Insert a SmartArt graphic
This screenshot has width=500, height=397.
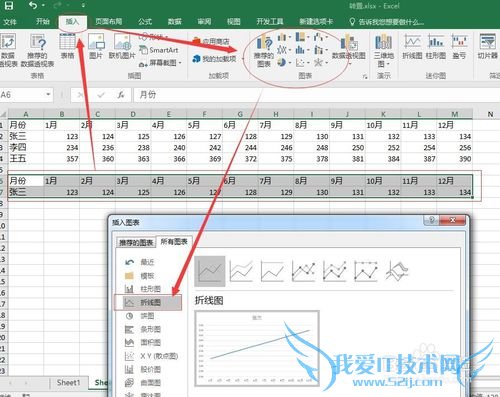pos(159,50)
